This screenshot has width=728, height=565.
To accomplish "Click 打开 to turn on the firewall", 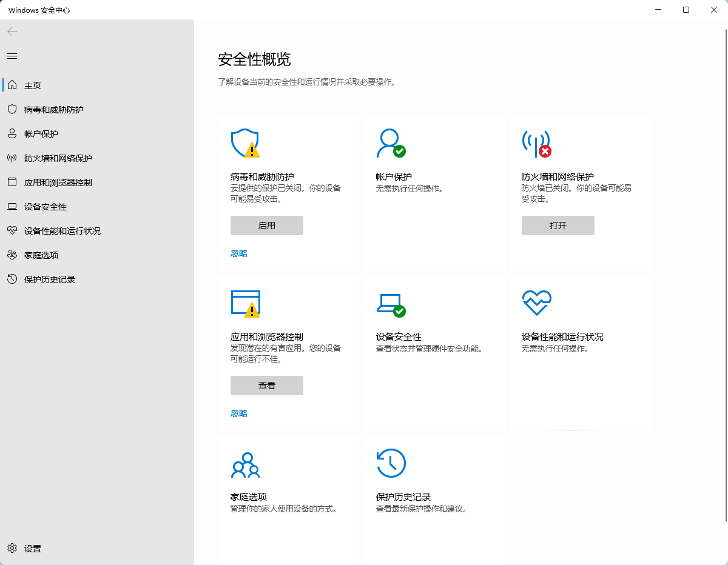I will pos(558,225).
